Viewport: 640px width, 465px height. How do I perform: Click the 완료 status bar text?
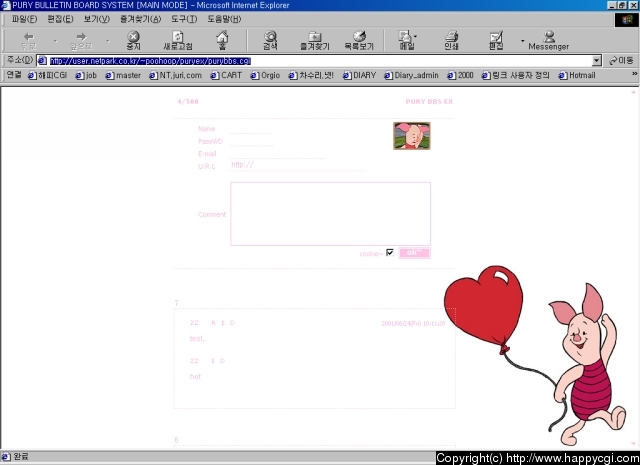pyautogui.click(x=21, y=456)
